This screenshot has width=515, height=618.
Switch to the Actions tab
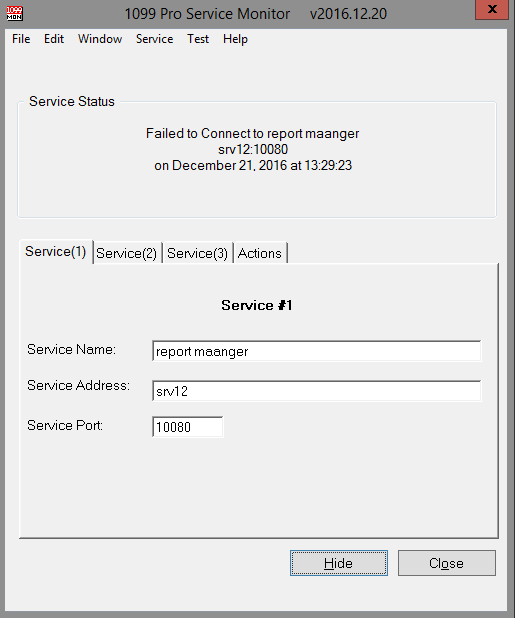pyautogui.click(x=260, y=253)
